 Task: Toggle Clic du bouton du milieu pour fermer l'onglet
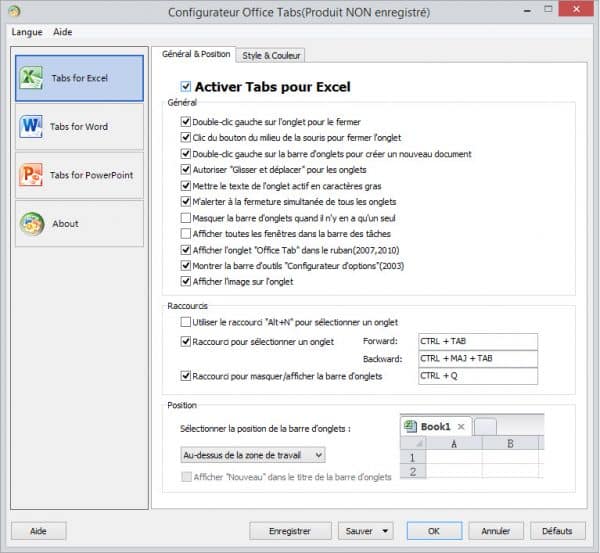(x=186, y=137)
